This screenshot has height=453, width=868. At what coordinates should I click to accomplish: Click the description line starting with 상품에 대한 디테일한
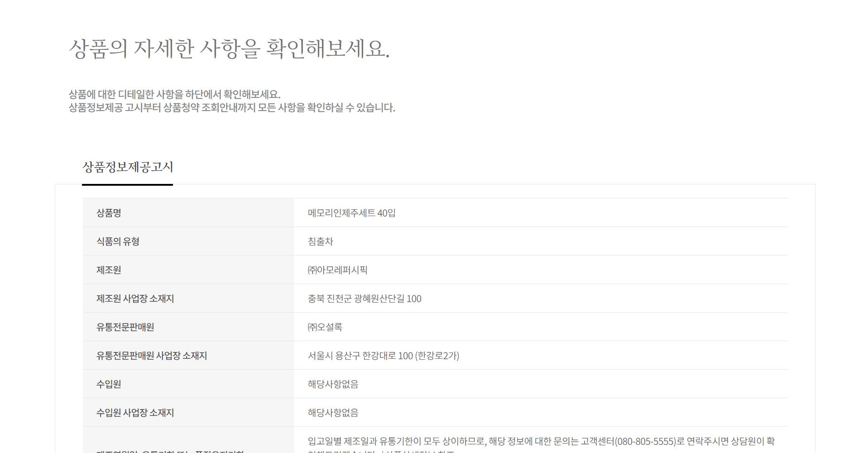point(174,94)
